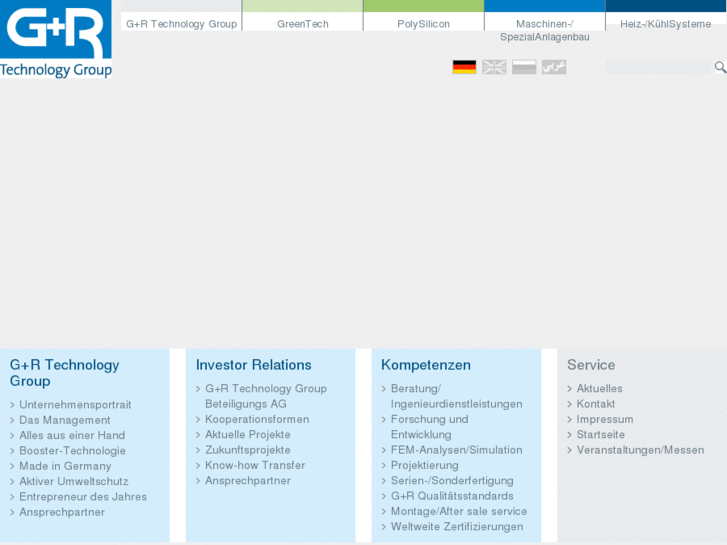Open Montage/After sale service link
Viewport: 727px width, 545px height.
(x=459, y=511)
